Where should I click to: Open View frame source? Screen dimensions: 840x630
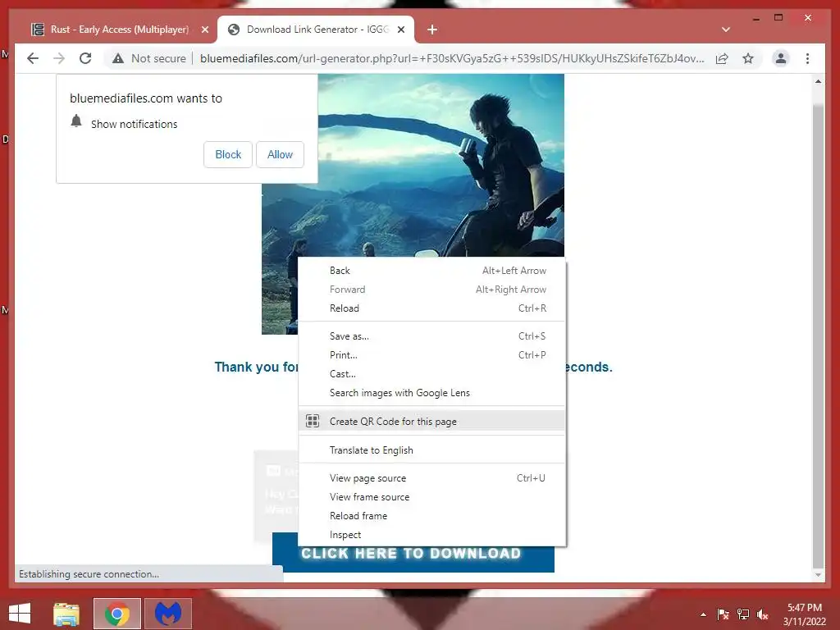431,496
